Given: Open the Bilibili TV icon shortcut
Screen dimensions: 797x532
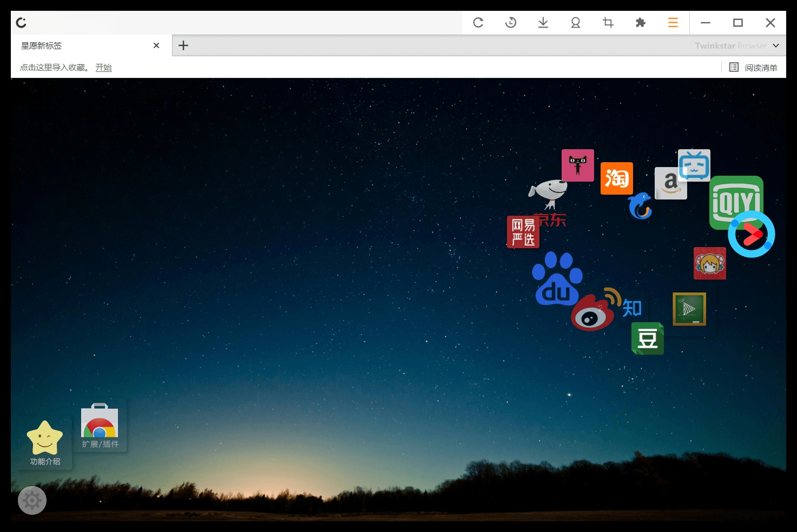Looking at the screenshot, I should click(694, 165).
